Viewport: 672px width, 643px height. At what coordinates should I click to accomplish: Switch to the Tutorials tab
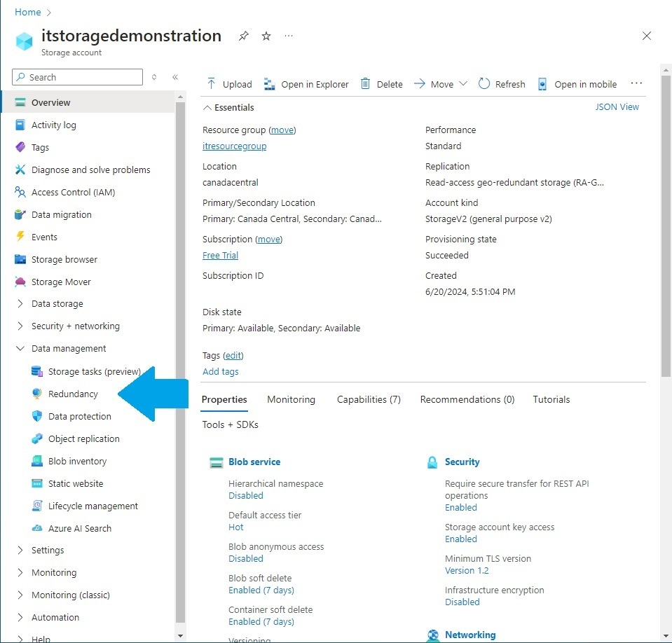(x=551, y=400)
